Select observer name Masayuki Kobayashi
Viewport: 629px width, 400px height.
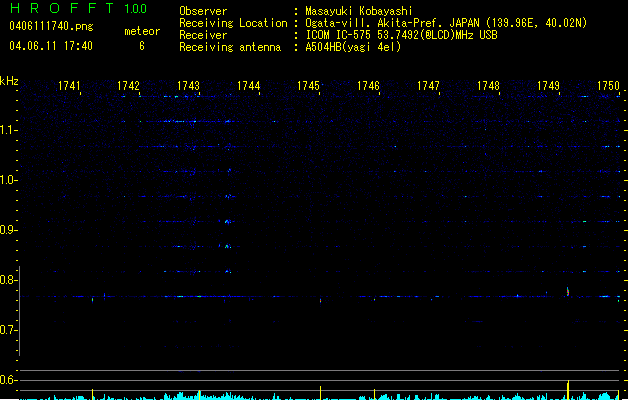point(359,11)
